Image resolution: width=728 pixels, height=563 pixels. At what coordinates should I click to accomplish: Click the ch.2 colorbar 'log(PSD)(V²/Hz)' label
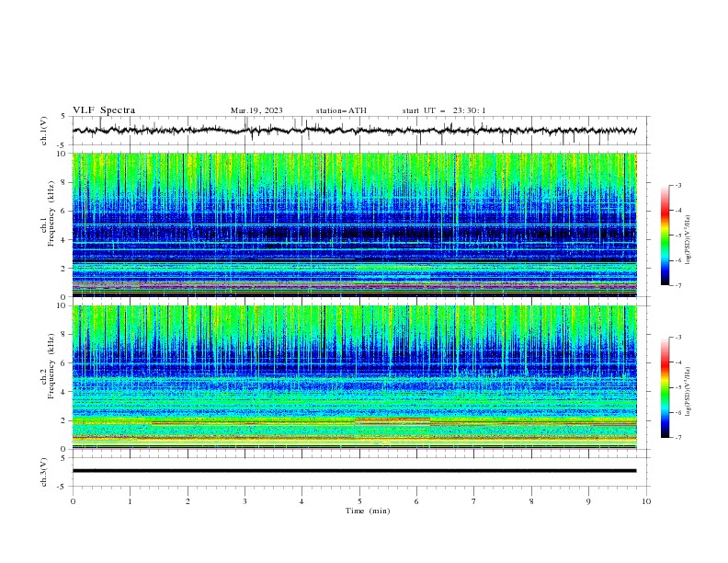tap(688, 392)
